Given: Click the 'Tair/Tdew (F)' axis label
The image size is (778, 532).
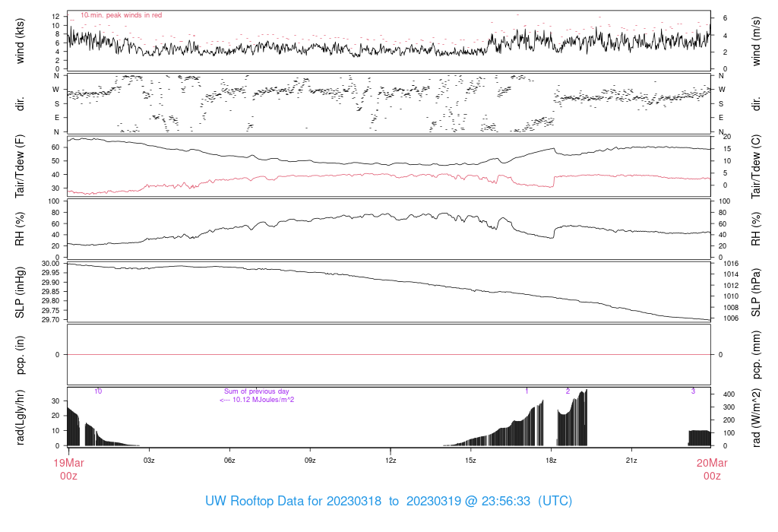Looking at the screenshot, I should [x=20, y=166].
